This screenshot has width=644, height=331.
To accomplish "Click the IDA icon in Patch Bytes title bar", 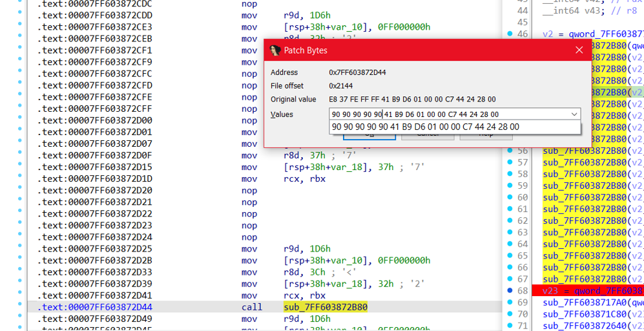I will 275,50.
